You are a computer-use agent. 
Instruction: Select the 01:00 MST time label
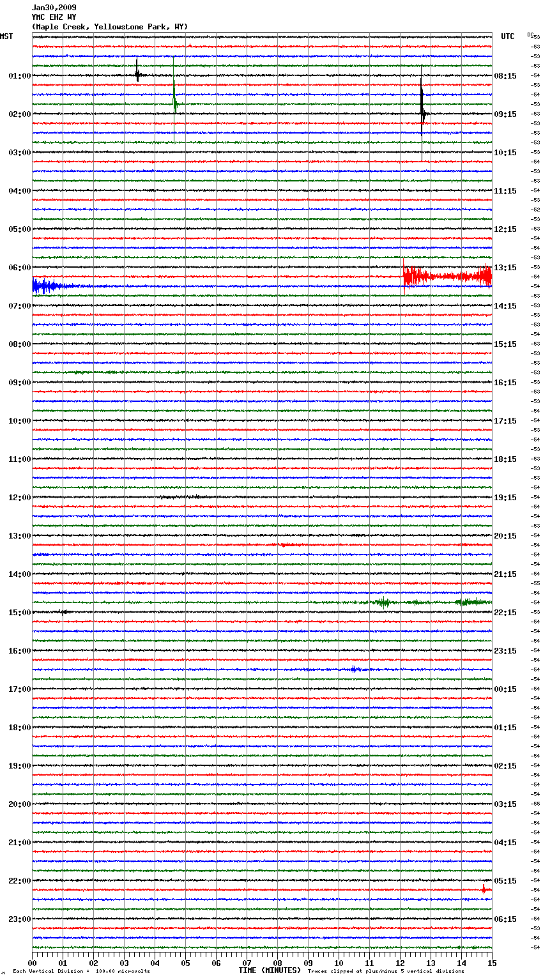point(20,76)
